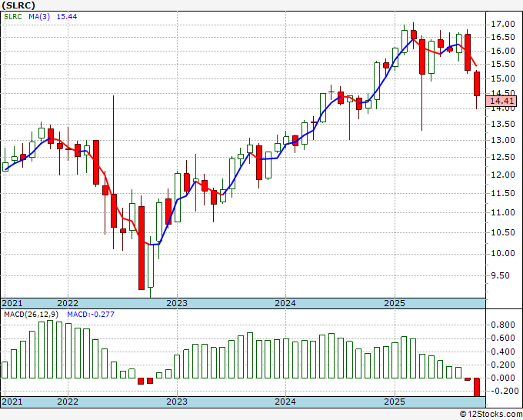Image resolution: width=523 pixels, height=420 pixels.
Task: Click the 0.400 MACD axis label
Action: (x=503, y=352)
